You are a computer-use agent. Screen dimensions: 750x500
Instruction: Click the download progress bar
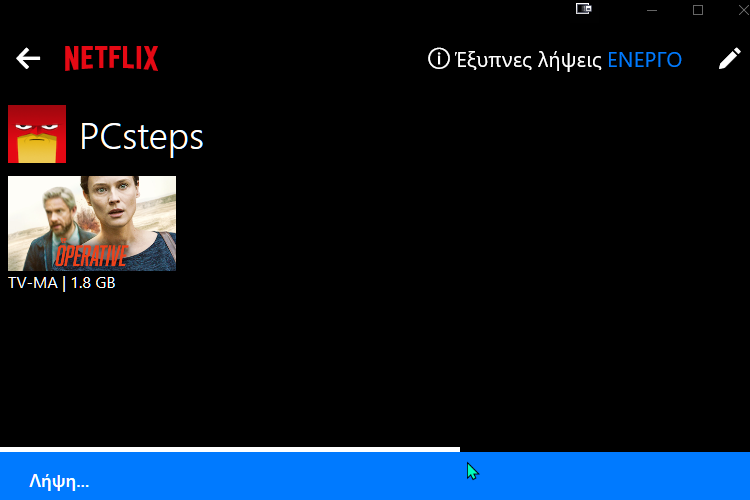click(x=230, y=449)
